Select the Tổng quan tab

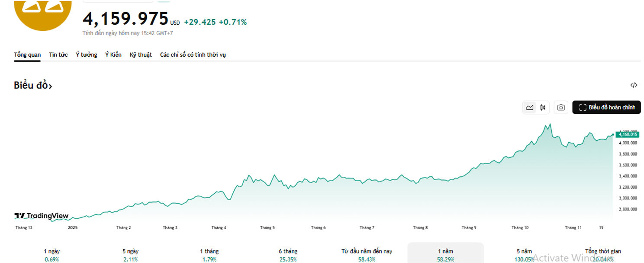27,55
